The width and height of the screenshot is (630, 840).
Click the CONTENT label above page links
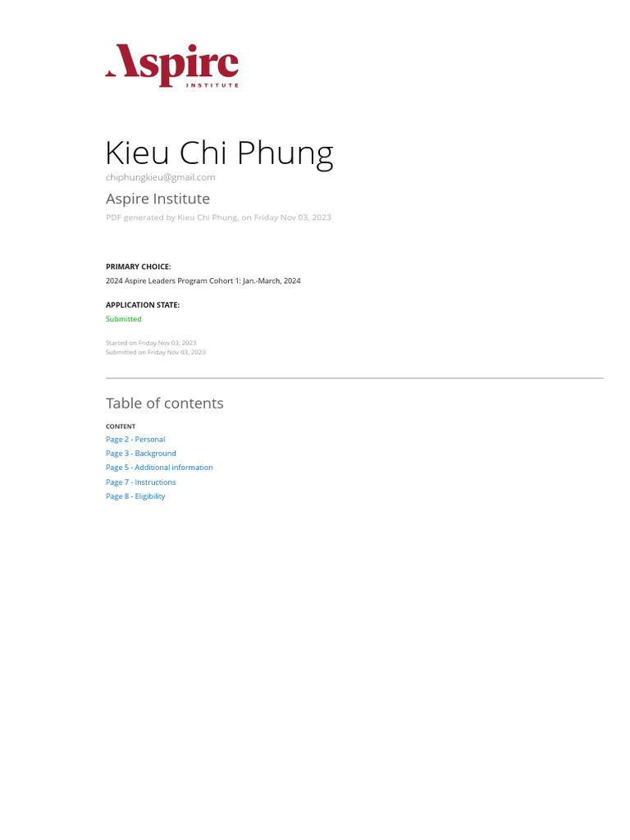pyautogui.click(x=121, y=427)
